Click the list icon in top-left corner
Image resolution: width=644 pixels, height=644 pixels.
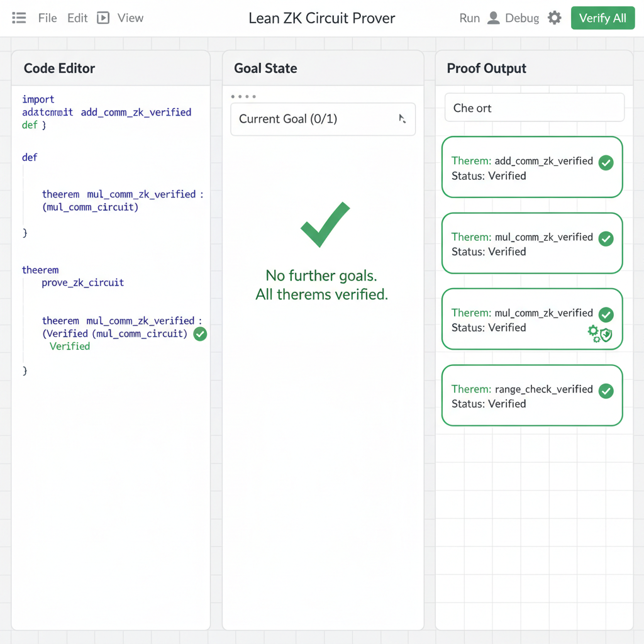[x=19, y=18]
